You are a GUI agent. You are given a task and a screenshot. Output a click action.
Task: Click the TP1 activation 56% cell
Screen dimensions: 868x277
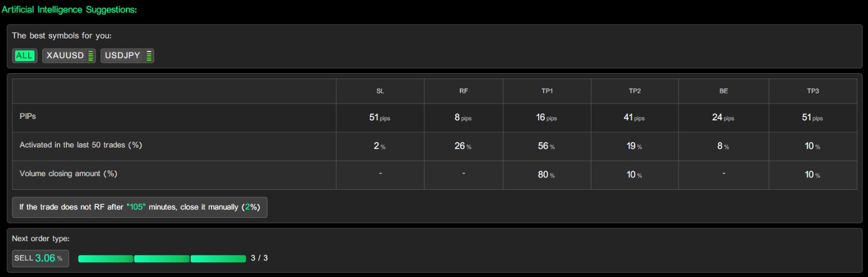click(546, 146)
